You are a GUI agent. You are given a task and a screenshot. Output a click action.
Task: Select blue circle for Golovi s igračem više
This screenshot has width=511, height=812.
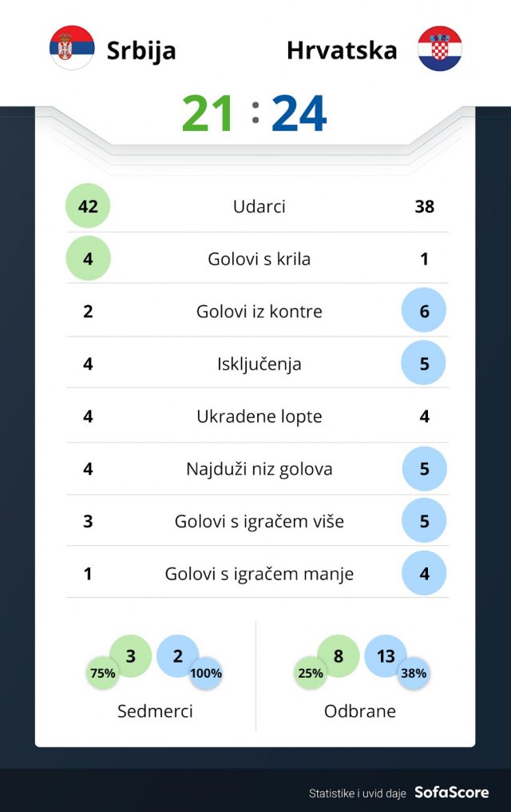coord(424,521)
